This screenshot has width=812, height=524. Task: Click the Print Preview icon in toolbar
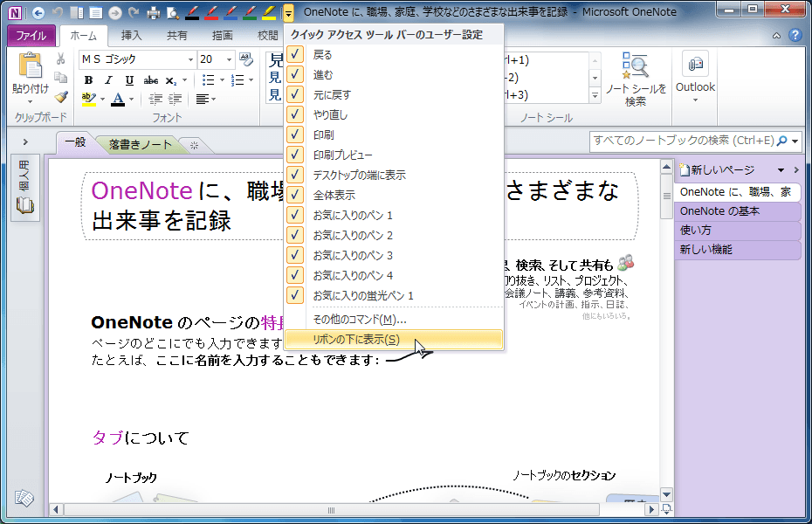[173, 12]
